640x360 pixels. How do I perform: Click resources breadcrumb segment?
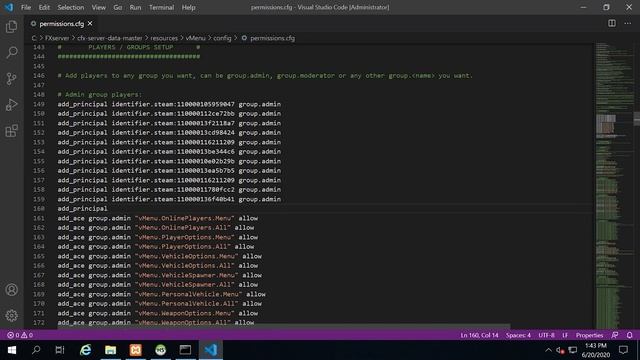pos(164,38)
